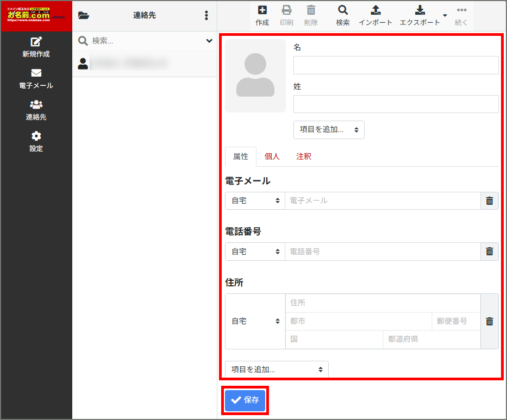Click the 保存 save button
The image size is (507, 420).
click(245, 400)
